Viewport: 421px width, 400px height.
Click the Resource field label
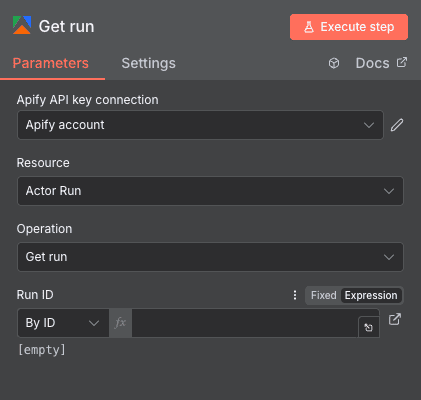43,163
